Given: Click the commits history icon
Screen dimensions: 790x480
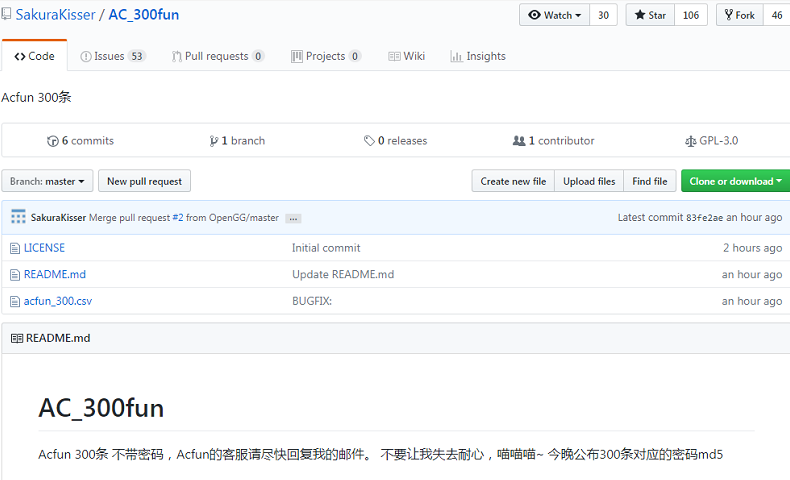Looking at the screenshot, I should point(53,141).
